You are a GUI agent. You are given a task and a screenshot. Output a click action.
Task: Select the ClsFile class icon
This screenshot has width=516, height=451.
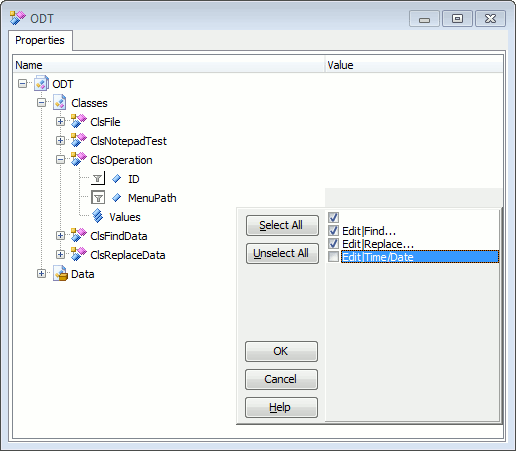(79, 122)
